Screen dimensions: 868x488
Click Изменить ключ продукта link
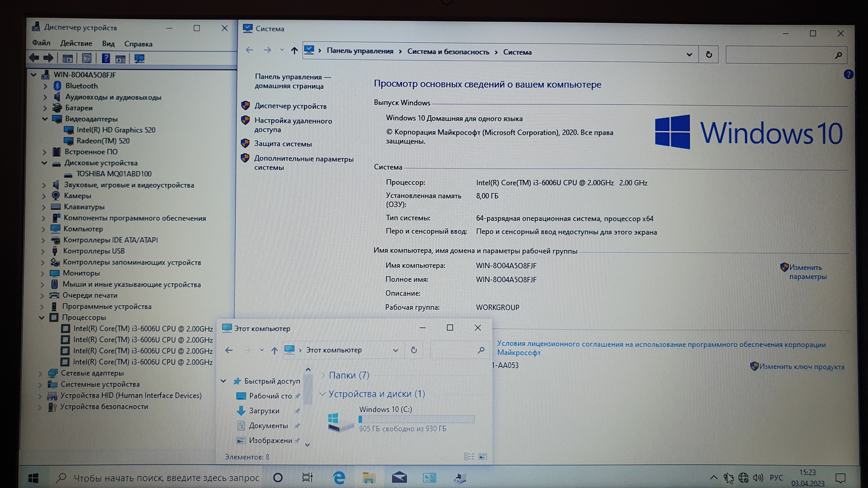[x=801, y=367]
